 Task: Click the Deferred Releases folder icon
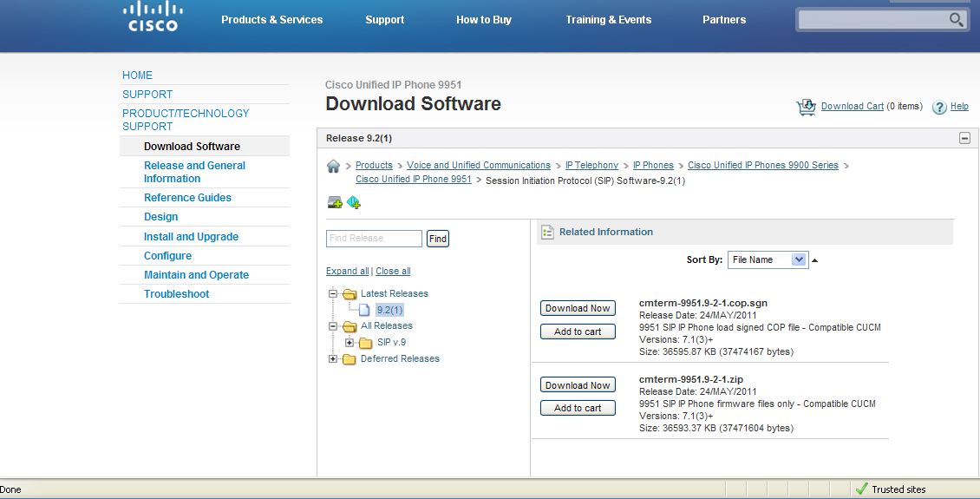click(x=350, y=359)
